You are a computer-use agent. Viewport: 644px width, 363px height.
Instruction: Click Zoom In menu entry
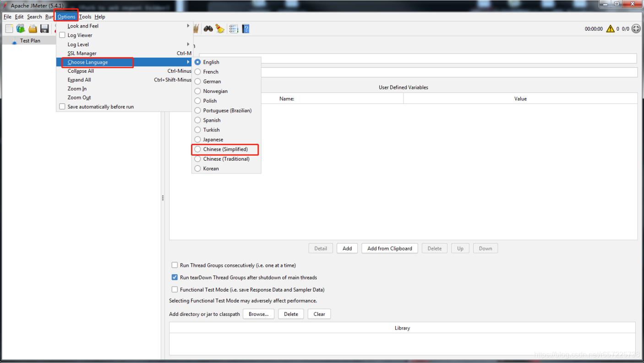(x=124, y=89)
